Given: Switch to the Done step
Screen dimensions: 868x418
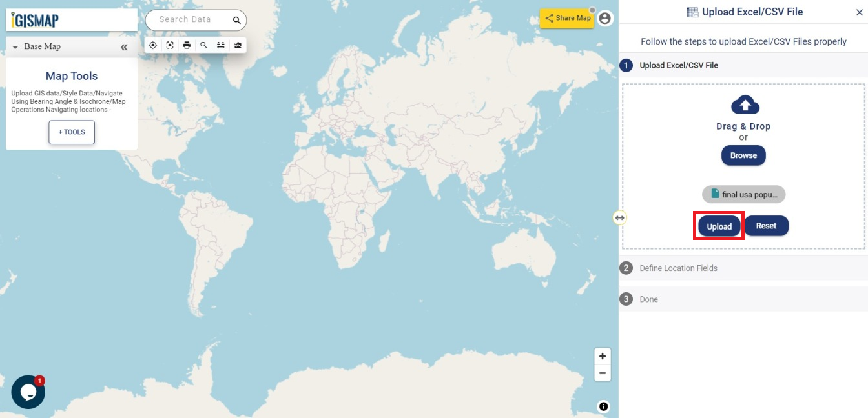Looking at the screenshot, I should click(x=648, y=299).
